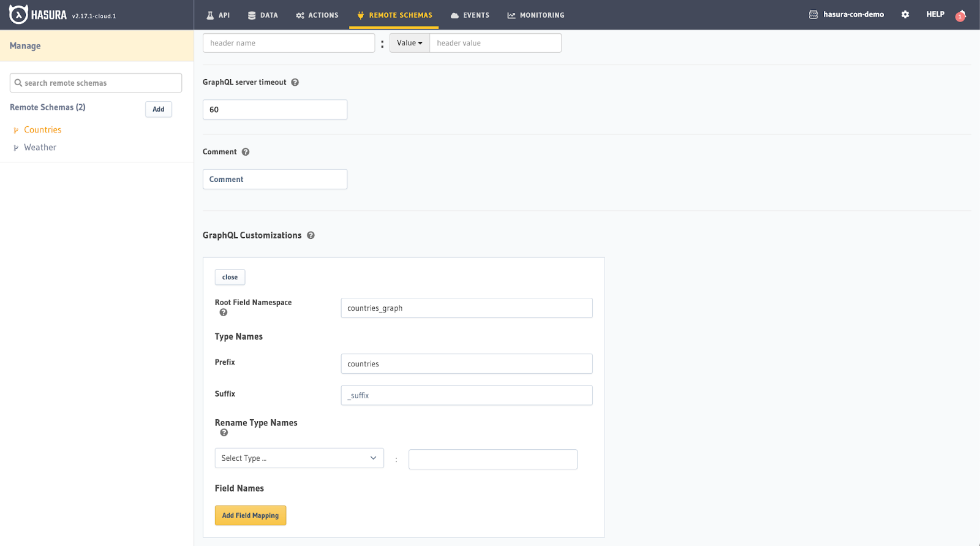Click the Remote Schemas (2) heading

[48, 107]
